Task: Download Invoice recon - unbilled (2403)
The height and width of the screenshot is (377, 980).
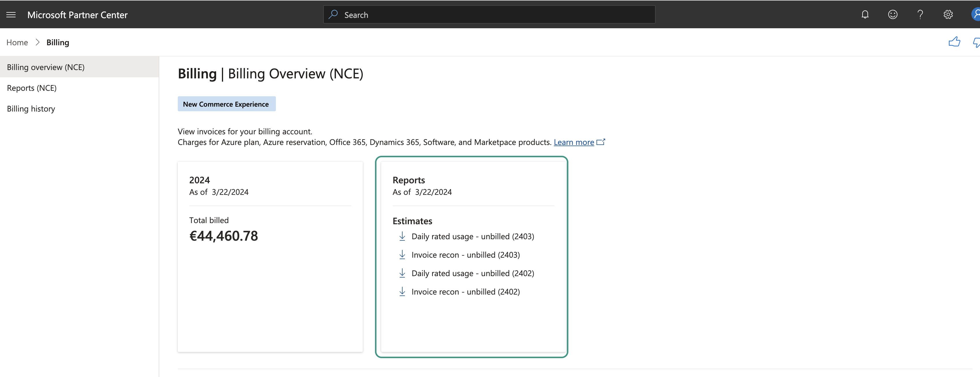Action: (466, 255)
